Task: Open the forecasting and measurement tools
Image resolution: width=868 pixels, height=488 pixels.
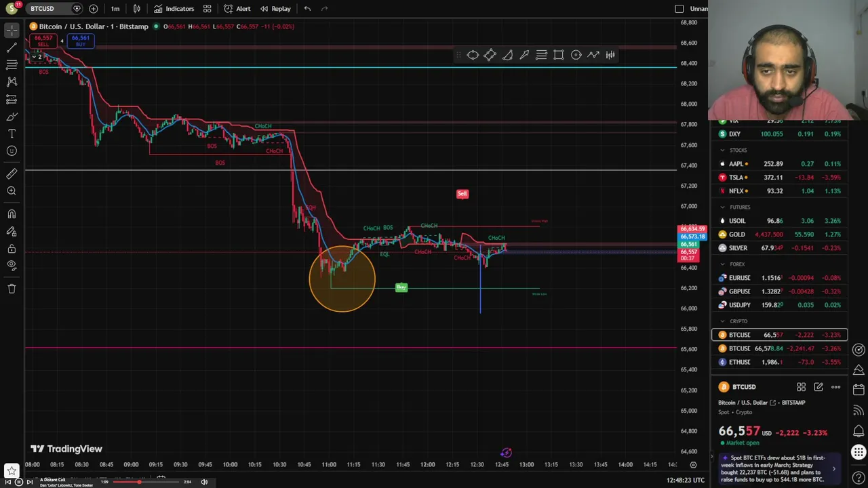Action: [x=12, y=99]
